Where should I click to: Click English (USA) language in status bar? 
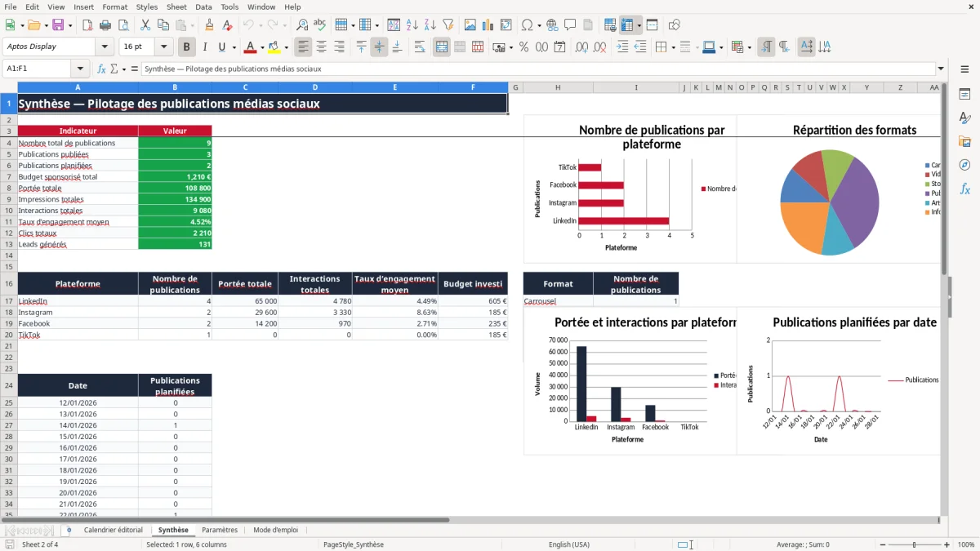pyautogui.click(x=569, y=544)
